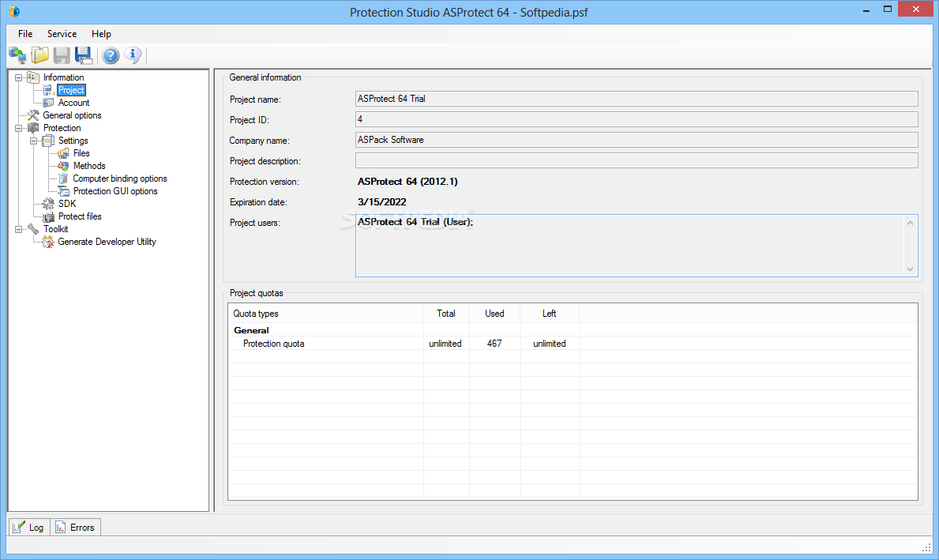Collapse the Toolkit tree node
Screen dimensions: 939x560
[x=19, y=229]
